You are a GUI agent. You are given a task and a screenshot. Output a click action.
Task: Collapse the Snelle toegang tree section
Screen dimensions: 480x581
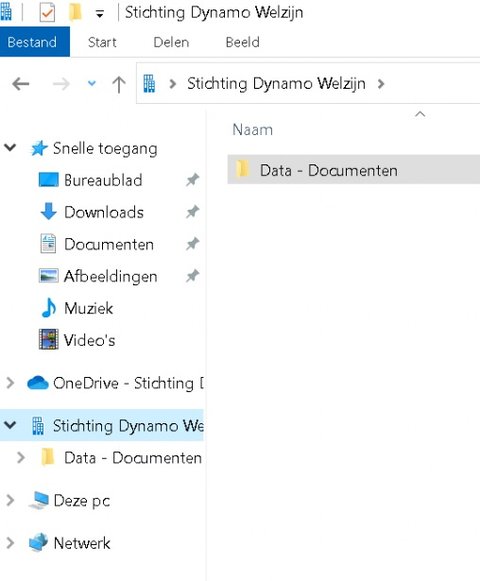coord(10,148)
